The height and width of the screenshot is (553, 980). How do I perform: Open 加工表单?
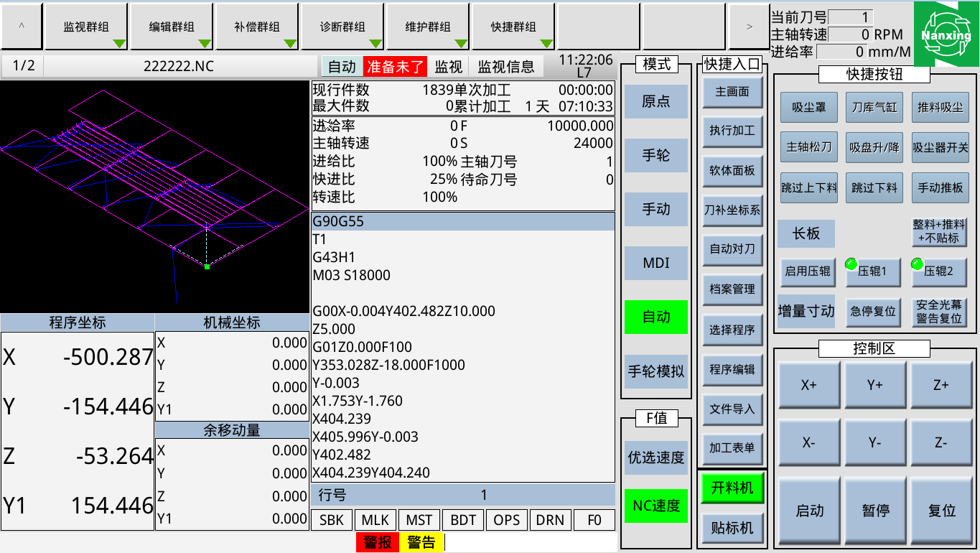click(x=732, y=447)
